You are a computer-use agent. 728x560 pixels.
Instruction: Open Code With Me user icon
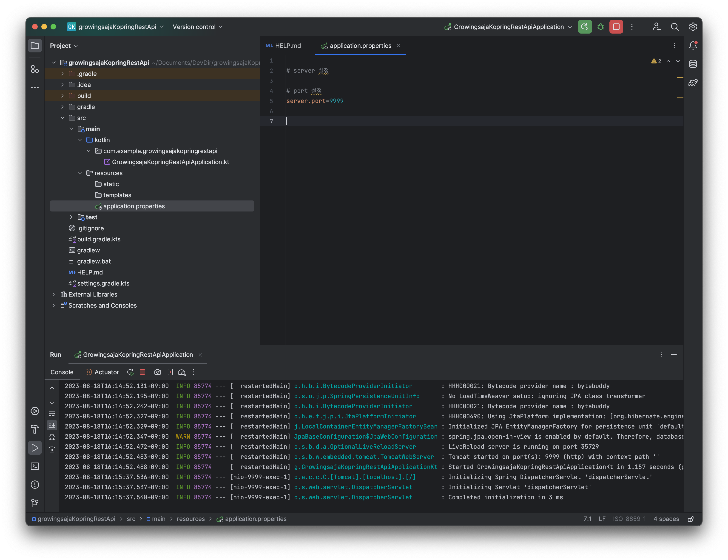pos(656,27)
